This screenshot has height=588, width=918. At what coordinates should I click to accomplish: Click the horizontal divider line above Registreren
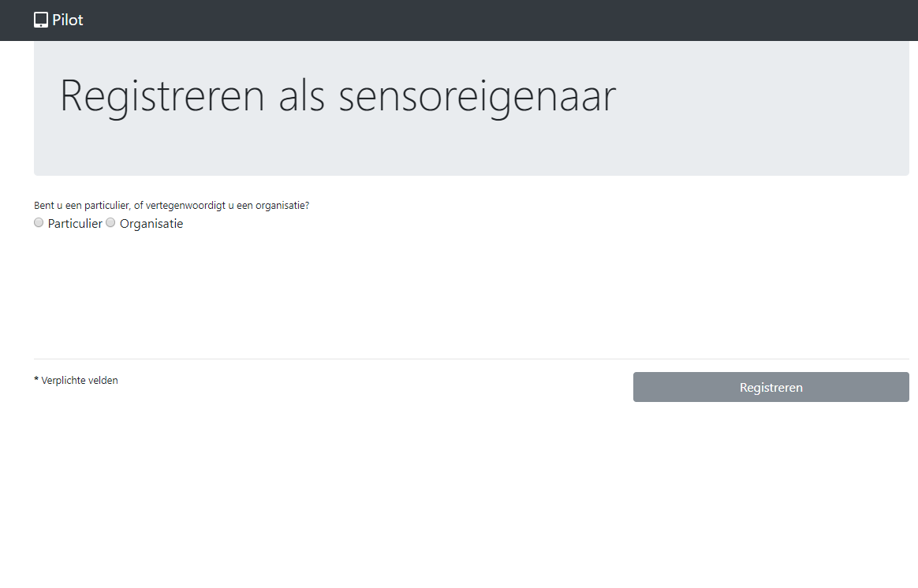coord(471,359)
